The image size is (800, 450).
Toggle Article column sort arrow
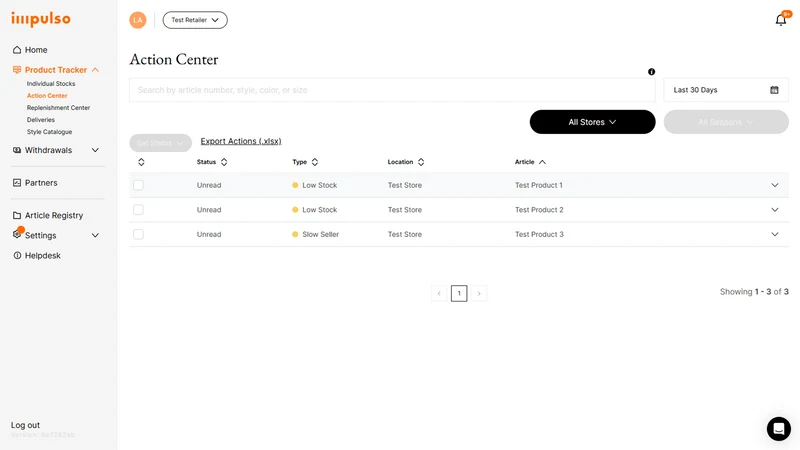coord(542,162)
